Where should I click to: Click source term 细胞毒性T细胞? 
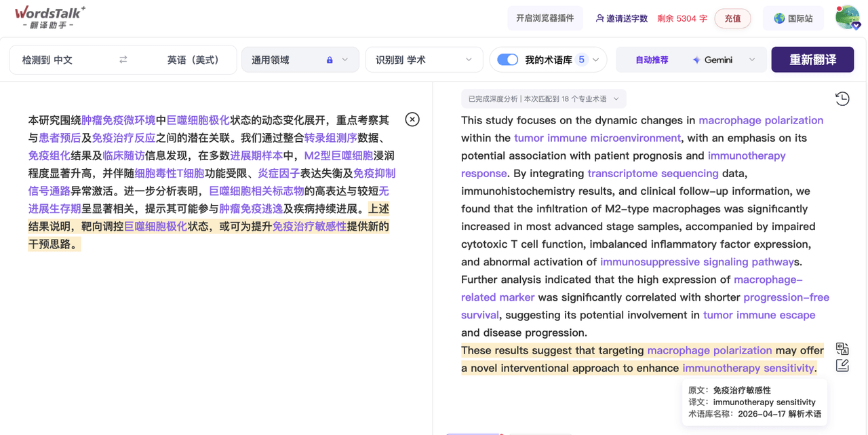tap(169, 173)
